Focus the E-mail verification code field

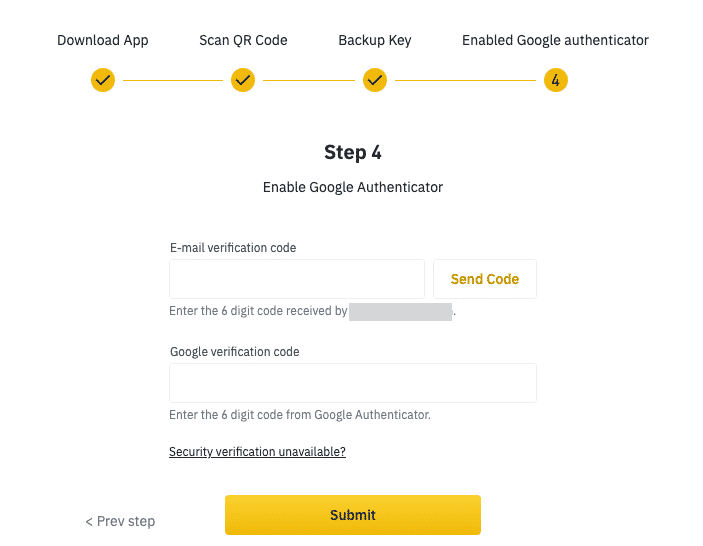coord(297,279)
